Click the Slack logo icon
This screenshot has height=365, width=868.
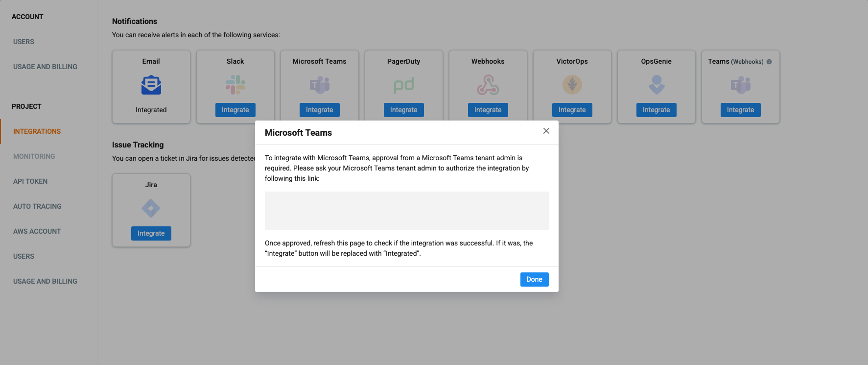pos(235,85)
